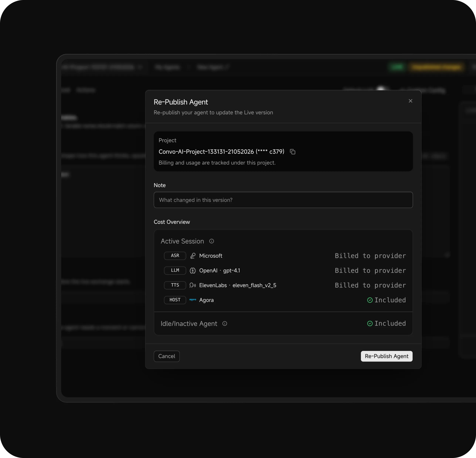Select the TTS badge
This screenshot has width=476, height=458.
(175, 285)
